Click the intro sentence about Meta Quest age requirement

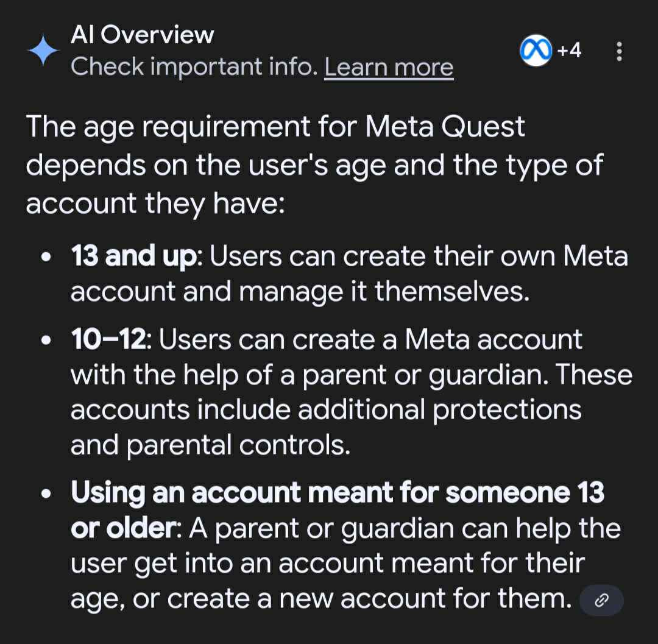(x=315, y=165)
